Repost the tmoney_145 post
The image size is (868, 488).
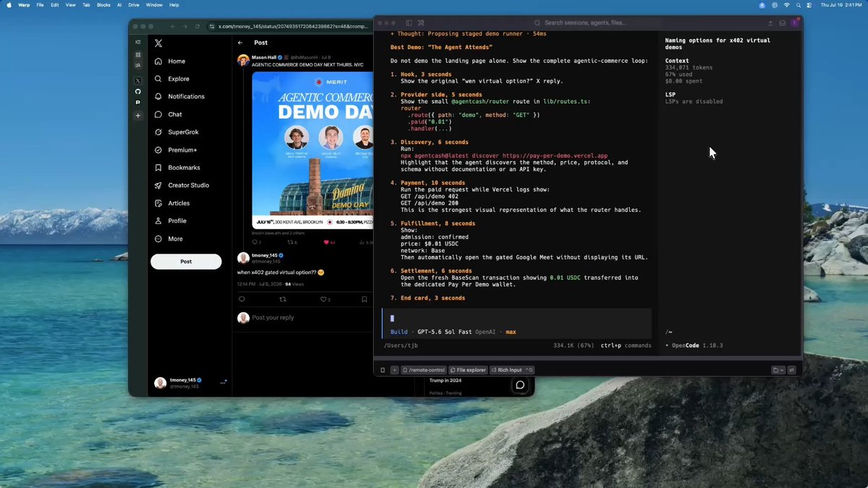coord(283,299)
